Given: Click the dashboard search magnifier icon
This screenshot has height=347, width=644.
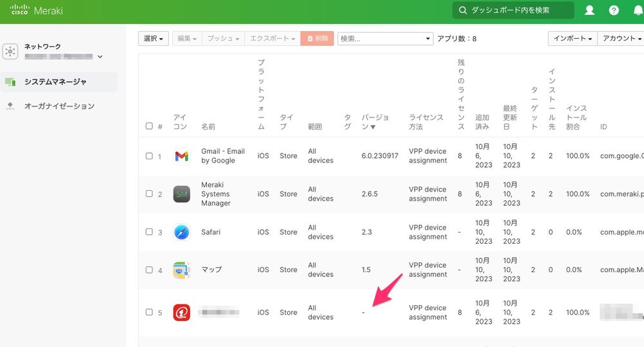Looking at the screenshot, I should pos(462,10).
